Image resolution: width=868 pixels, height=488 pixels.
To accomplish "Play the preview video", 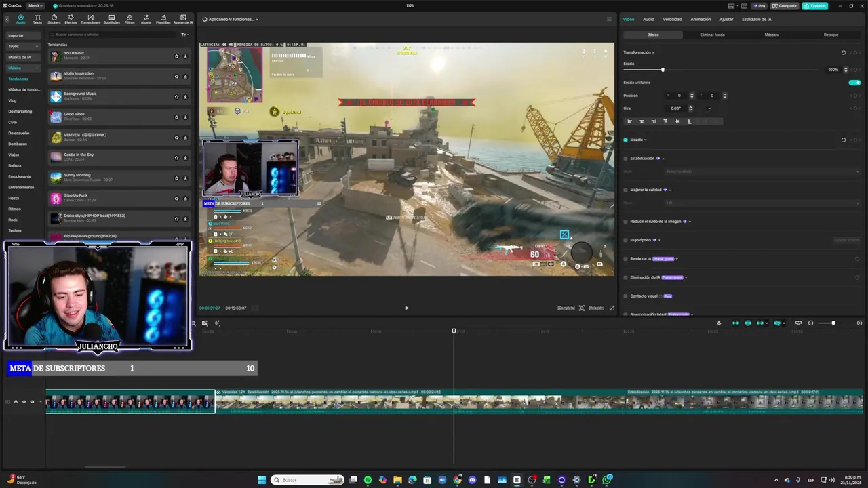I will click(407, 308).
